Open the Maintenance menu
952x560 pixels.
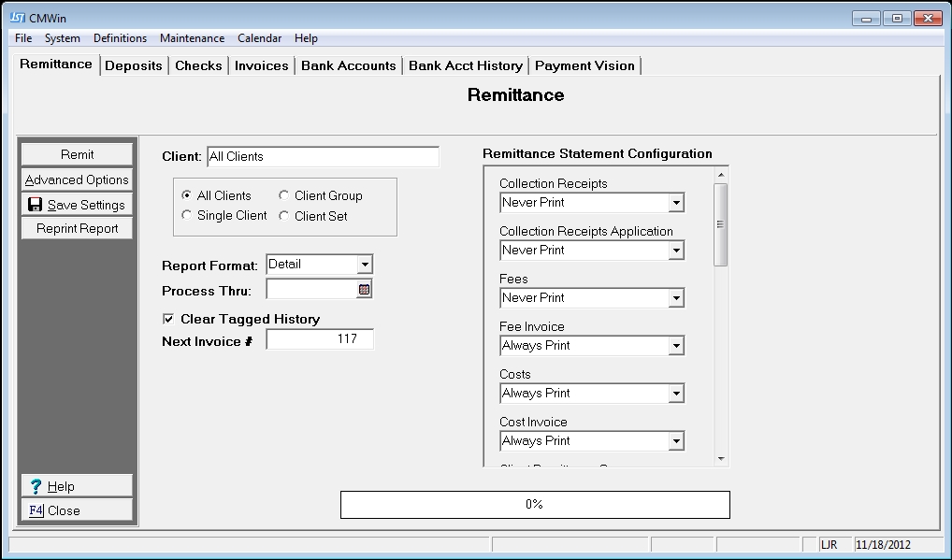pyautogui.click(x=192, y=38)
